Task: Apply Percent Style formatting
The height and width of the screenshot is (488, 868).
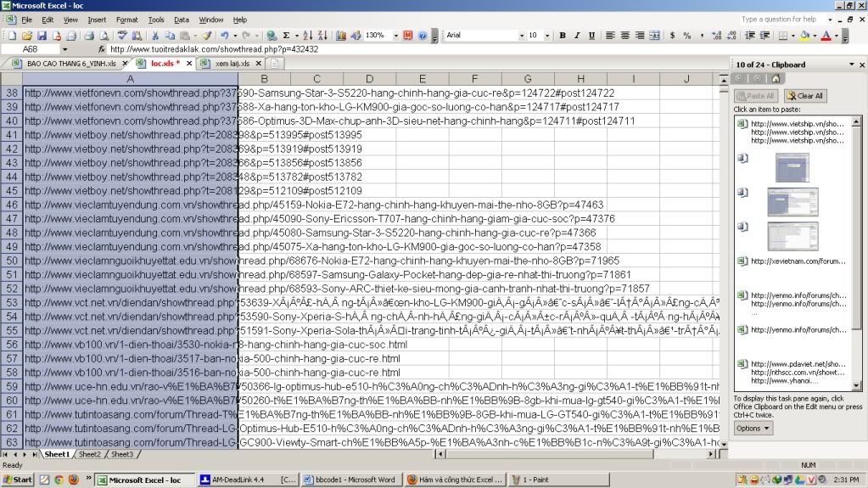Action: tap(686, 36)
